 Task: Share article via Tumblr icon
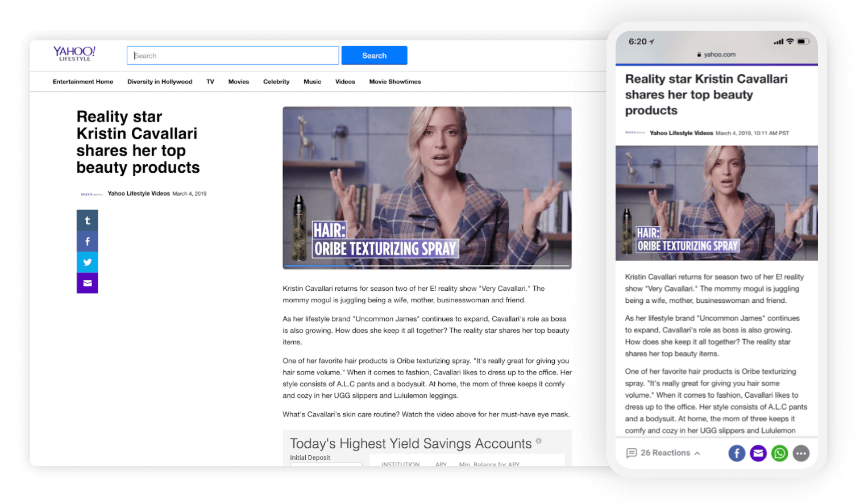point(88,220)
